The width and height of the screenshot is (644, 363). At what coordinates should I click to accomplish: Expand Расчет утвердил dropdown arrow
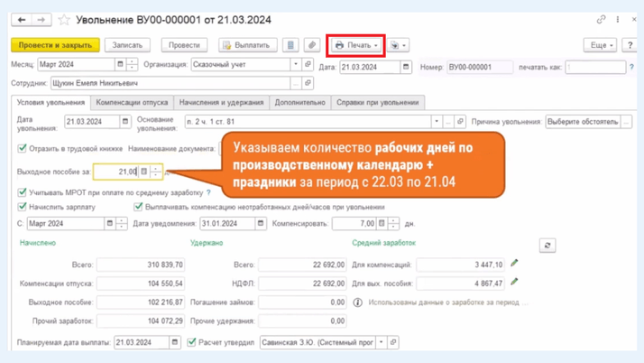[382, 342]
